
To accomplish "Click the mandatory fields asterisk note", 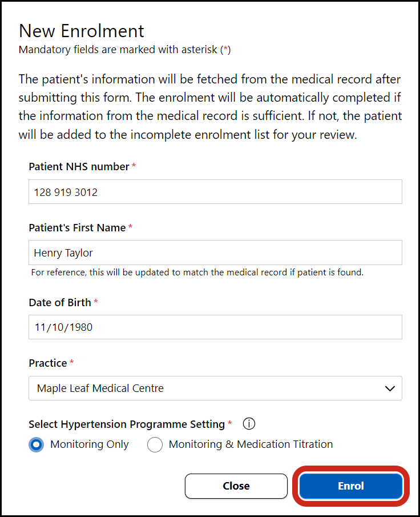I will coord(124,50).
